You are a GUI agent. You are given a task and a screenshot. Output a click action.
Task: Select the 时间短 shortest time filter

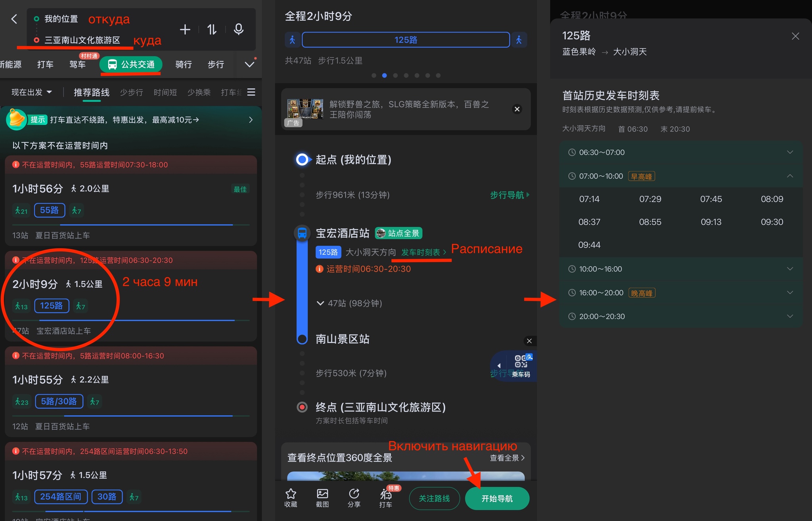tap(165, 92)
